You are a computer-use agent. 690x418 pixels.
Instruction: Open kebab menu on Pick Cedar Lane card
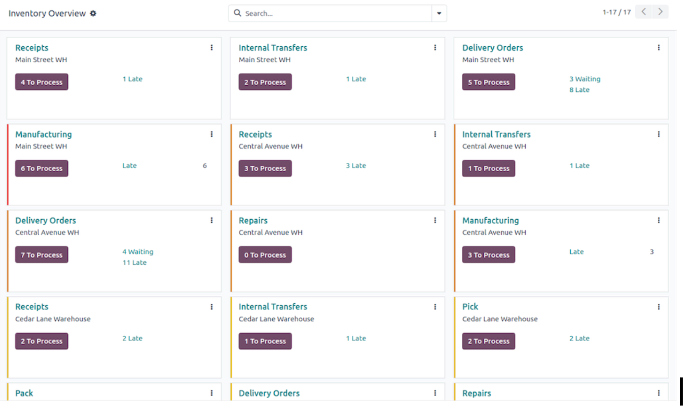658,307
